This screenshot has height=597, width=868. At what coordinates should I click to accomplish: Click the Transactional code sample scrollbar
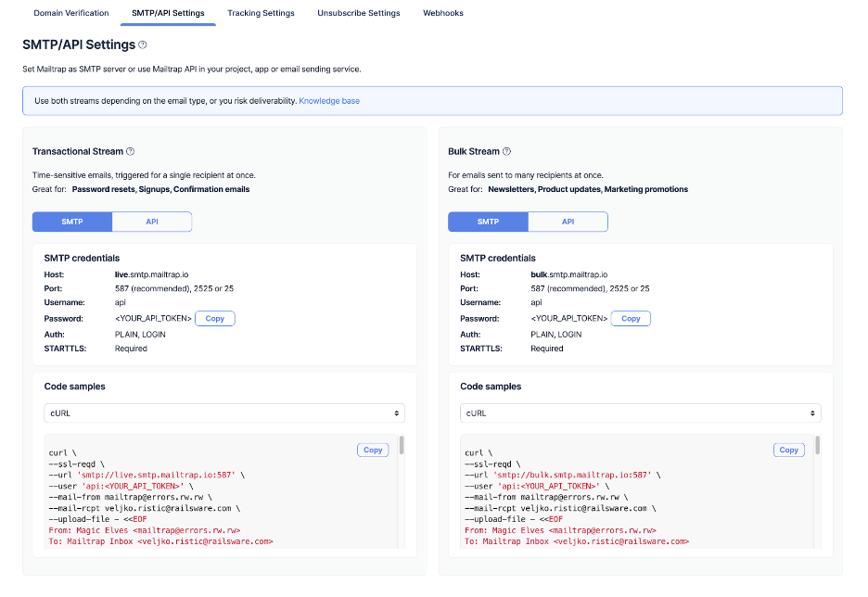tap(402, 445)
